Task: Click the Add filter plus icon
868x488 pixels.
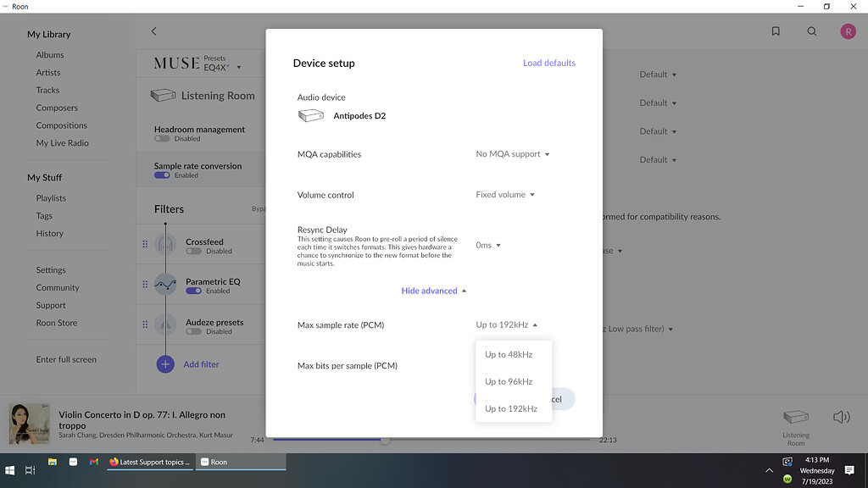Action: tap(164, 363)
